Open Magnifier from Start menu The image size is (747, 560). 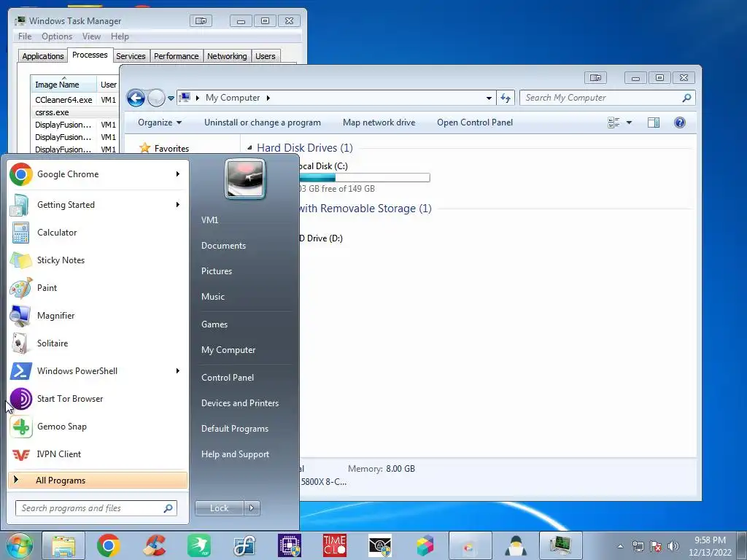point(98,316)
